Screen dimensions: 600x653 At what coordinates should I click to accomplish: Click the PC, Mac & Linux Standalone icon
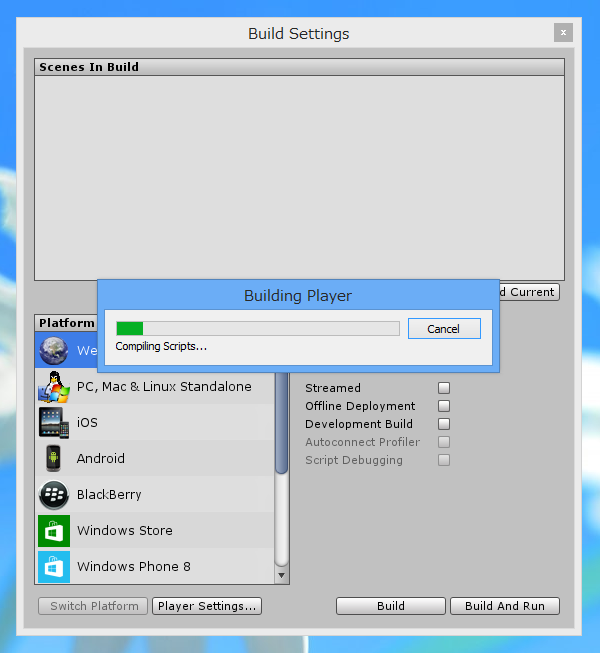tap(54, 387)
